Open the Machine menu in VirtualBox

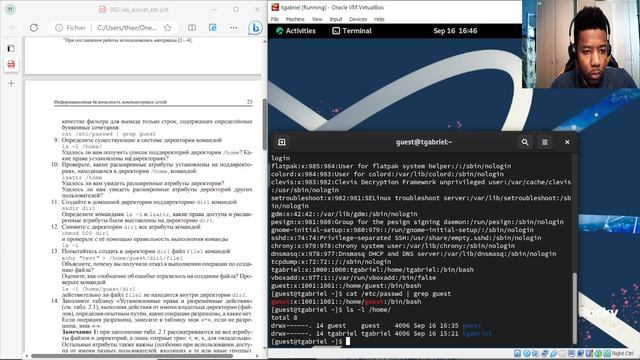(295, 19)
